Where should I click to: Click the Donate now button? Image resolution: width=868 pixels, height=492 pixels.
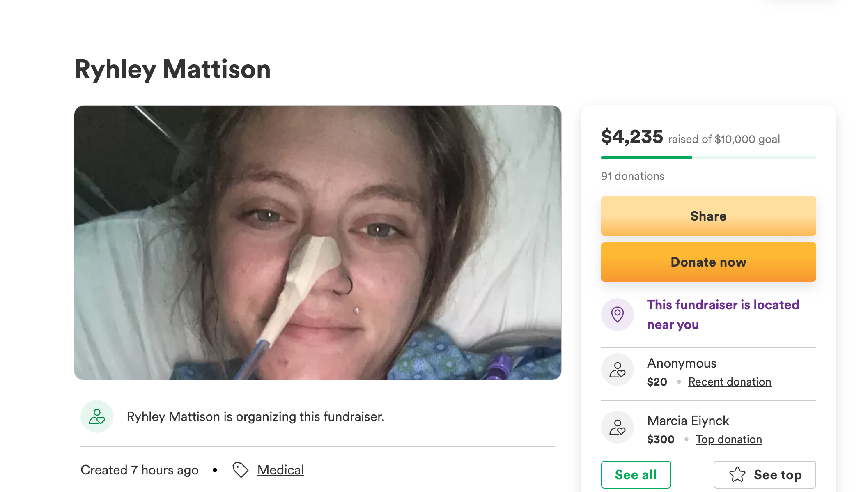pyautogui.click(x=708, y=262)
